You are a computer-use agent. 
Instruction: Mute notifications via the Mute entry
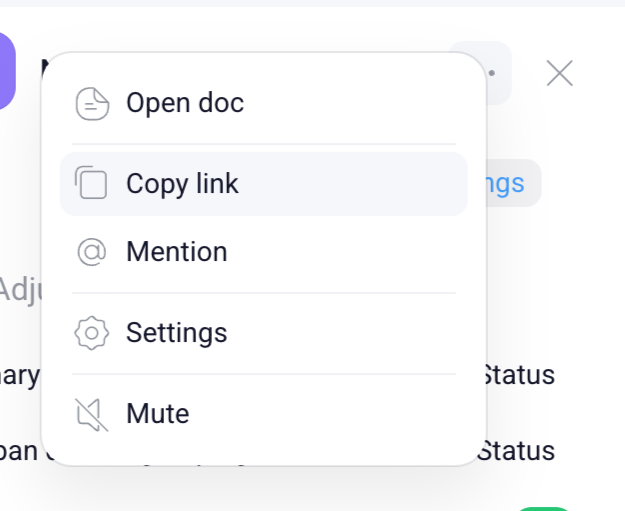pyautogui.click(x=158, y=414)
